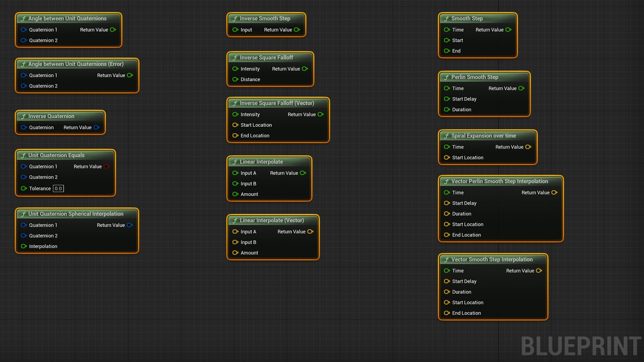Click Input B pin on Linear Interpolate (Vector)
The height and width of the screenshot is (362, 644).
coord(235,242)
